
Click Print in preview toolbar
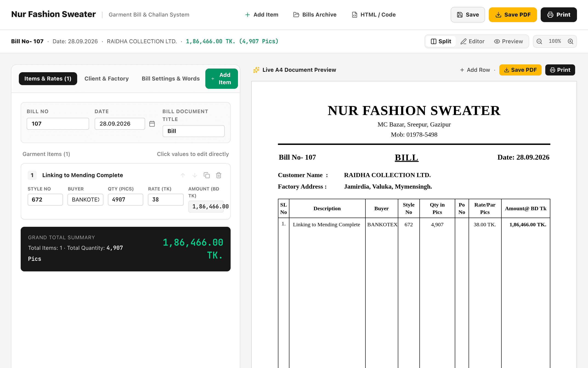pos(560,70)
